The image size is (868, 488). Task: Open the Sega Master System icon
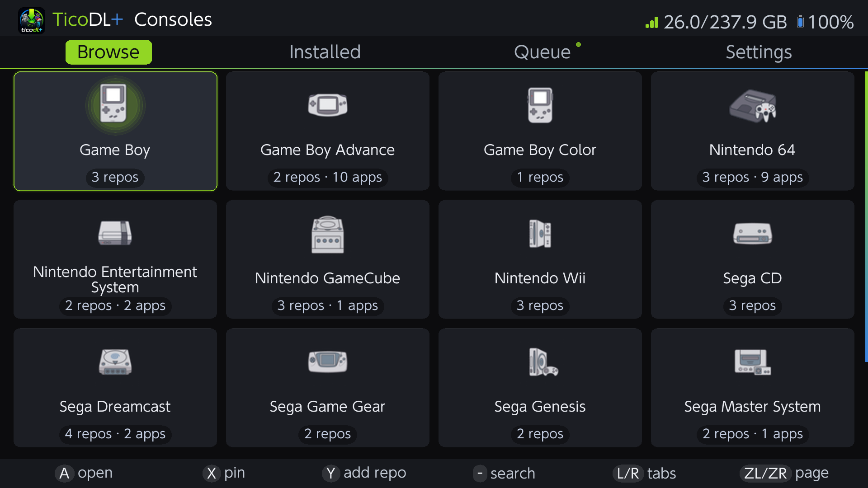pyautogui.click(x=753, y=362)
